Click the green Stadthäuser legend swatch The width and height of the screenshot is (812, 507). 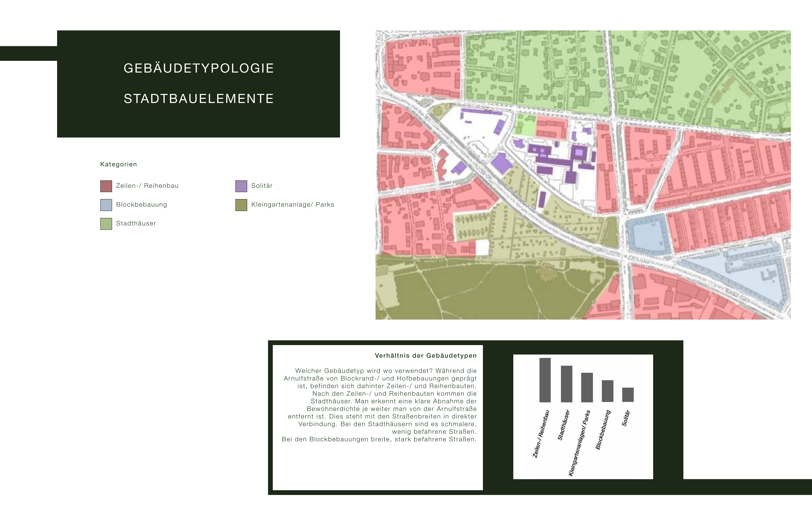(x=106, y=224)
